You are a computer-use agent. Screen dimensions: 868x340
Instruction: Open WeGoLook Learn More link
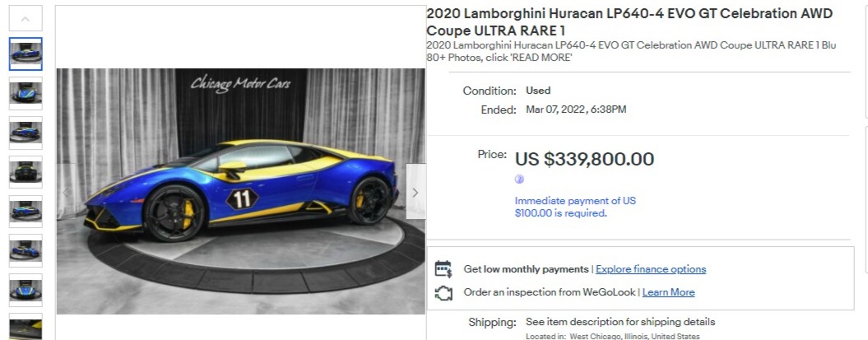(x=668, y=292)
